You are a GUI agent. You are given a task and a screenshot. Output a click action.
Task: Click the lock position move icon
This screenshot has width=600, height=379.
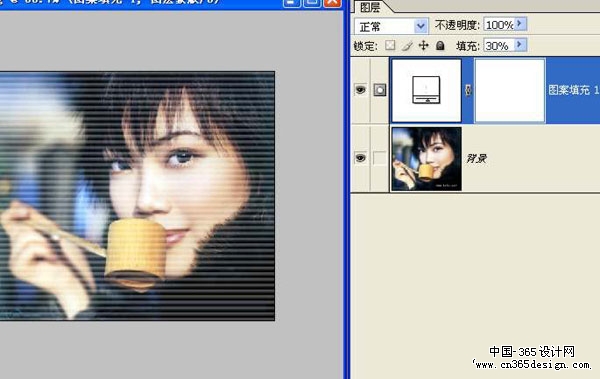pyautogui.click(x=424, y=46)
